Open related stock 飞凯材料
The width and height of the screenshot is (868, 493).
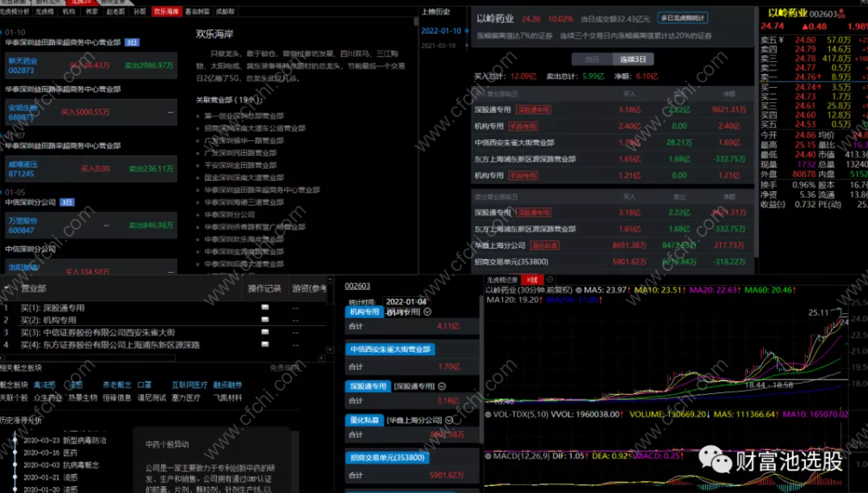coord(227,397)
